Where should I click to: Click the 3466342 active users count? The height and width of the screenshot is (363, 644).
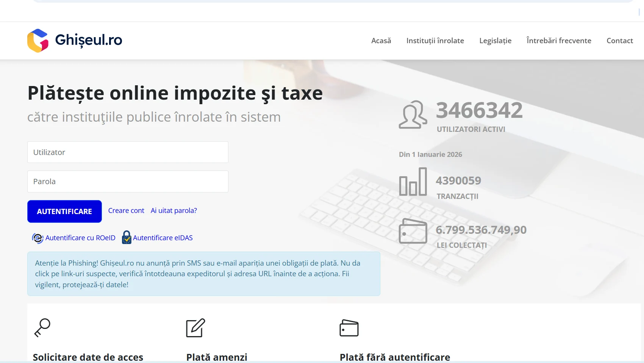coord(479,110)
